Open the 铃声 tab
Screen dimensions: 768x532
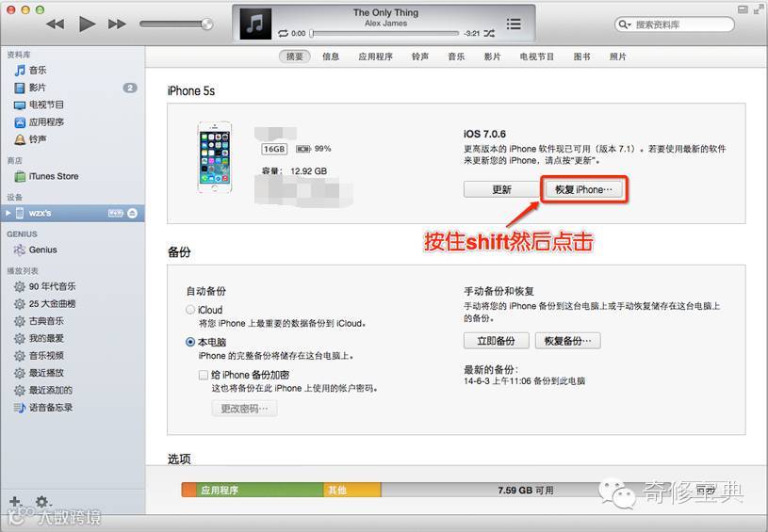[420, 56]
